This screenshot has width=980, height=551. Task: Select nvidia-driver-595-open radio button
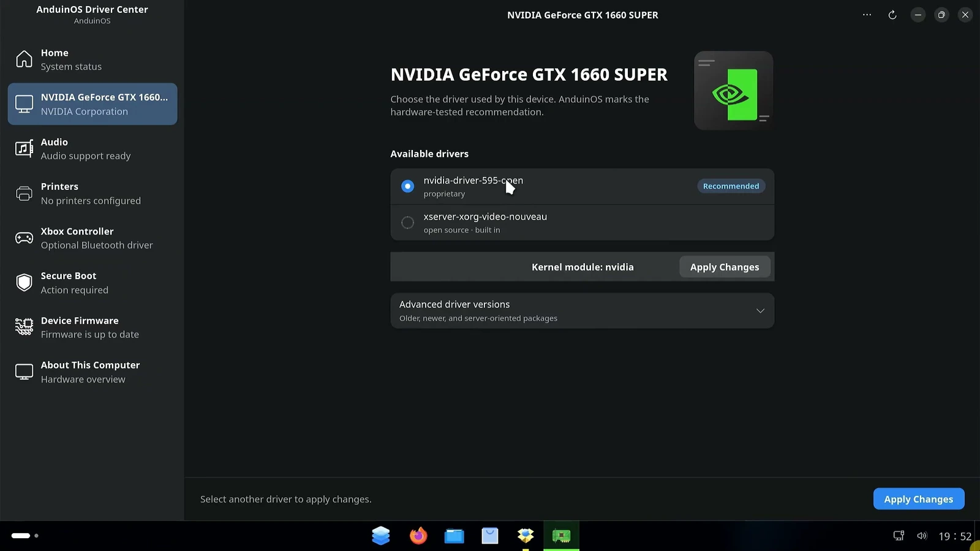[407, 186]
